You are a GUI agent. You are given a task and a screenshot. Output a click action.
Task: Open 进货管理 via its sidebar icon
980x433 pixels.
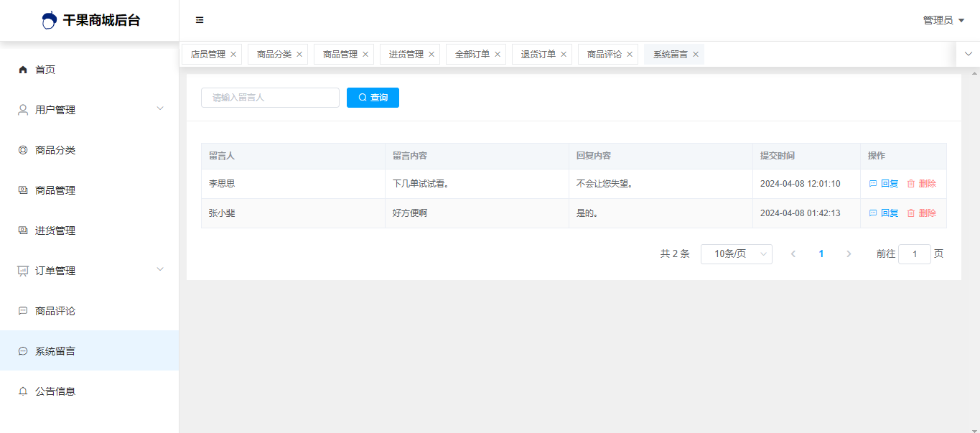(23, 231)
